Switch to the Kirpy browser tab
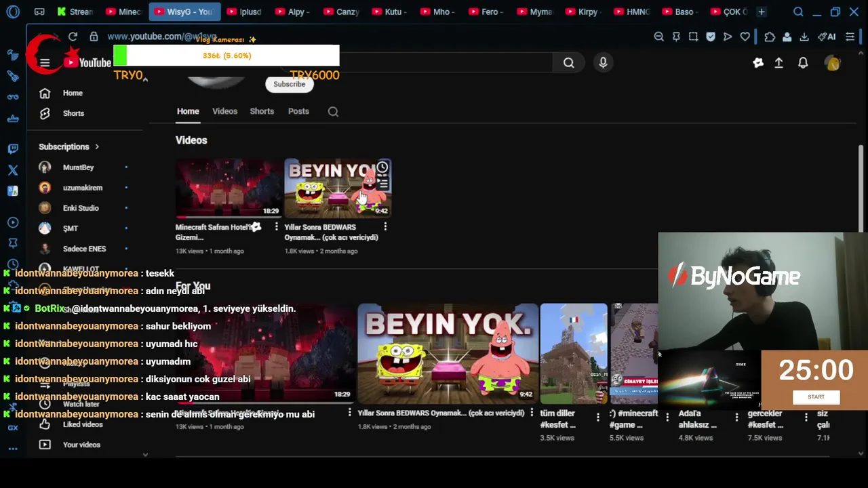Screen dimensions: 868x488 tap(581, 12)
